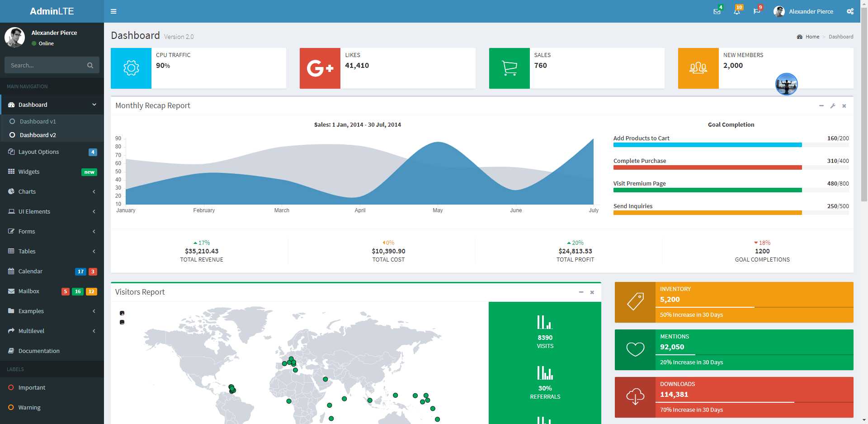
Task: Expand the Forms submenu arrow
Action: pyautogui.click(x=94, y=231)
